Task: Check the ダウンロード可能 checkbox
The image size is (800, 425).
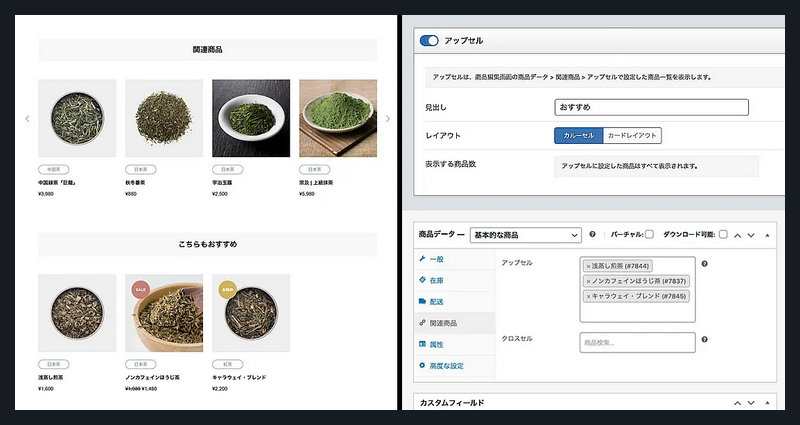Action: coord(723,235)
